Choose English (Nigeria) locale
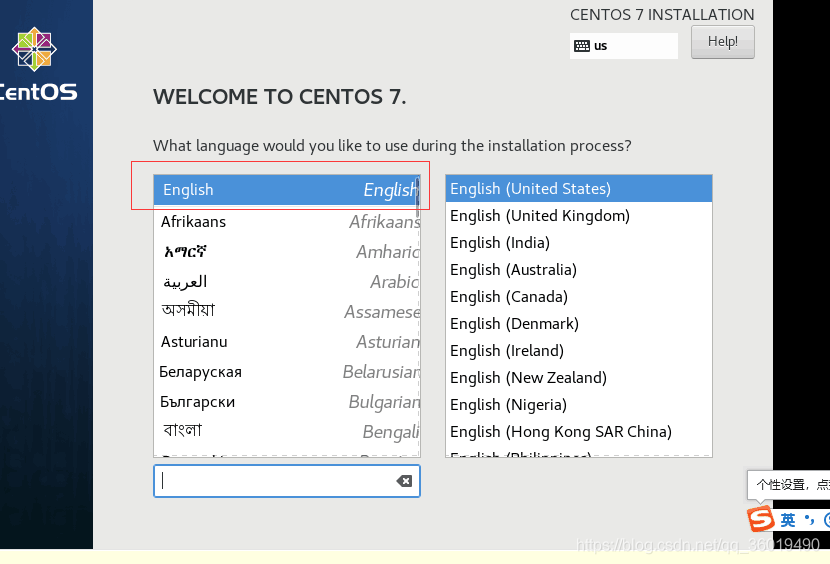 click(x=579, y=405)
